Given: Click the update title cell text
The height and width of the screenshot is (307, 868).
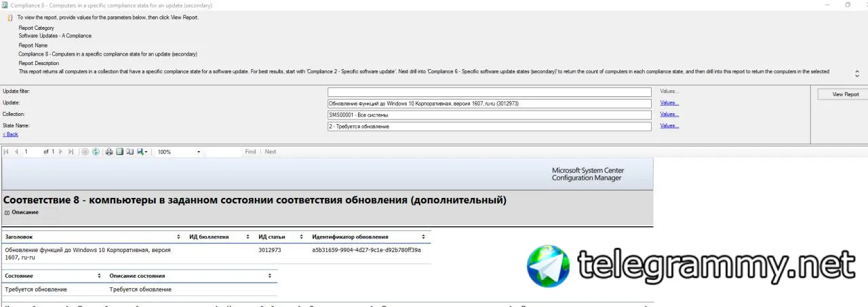Looking at the screenshot, I should point(88,253).
